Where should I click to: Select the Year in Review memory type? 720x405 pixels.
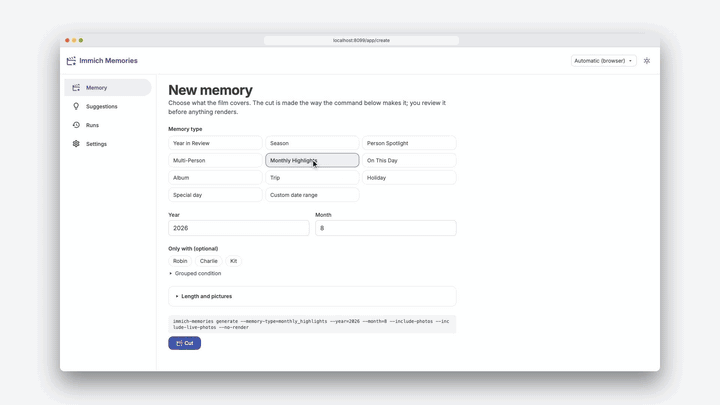(215, 143)
